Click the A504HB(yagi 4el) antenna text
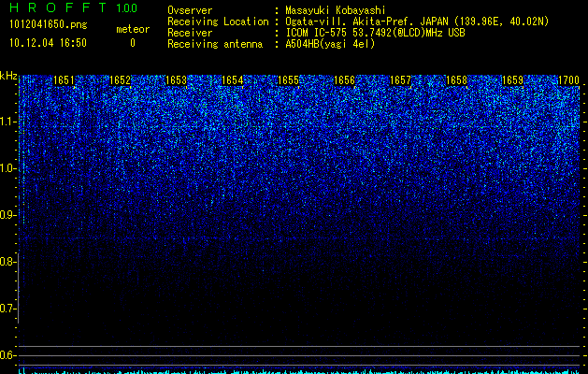The image size is (588, 374). click(330, 44)
